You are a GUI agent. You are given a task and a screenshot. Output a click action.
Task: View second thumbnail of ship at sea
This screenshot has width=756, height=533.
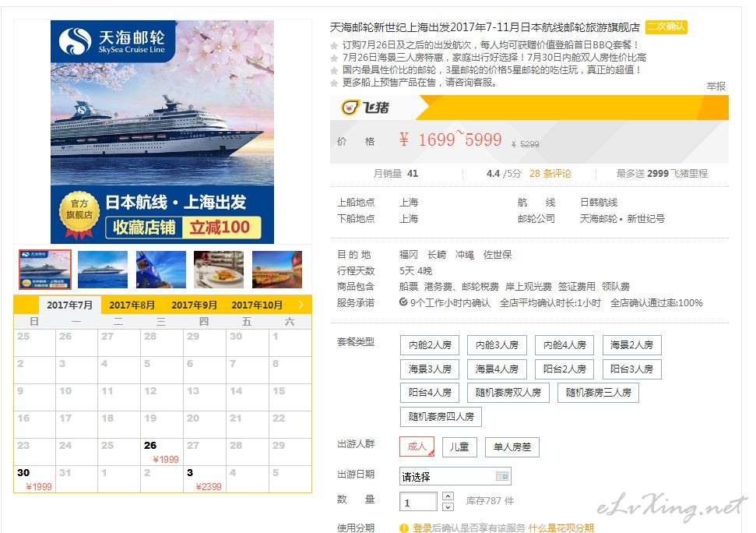[103, 269]
